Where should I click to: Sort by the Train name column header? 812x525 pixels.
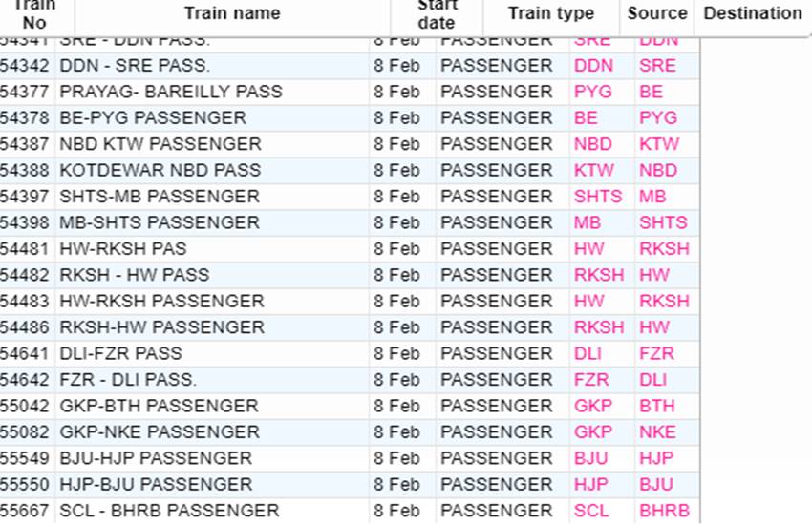pyautogui.click(x=232, y=13)
